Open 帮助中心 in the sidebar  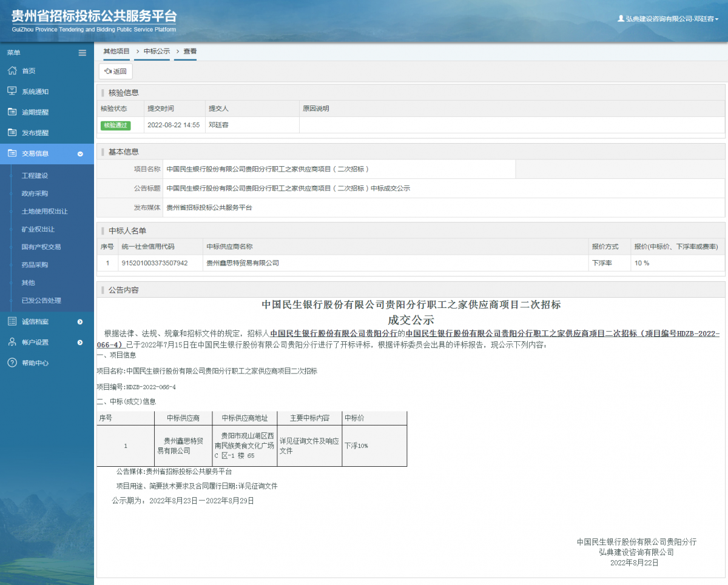(x=35, y=363)
